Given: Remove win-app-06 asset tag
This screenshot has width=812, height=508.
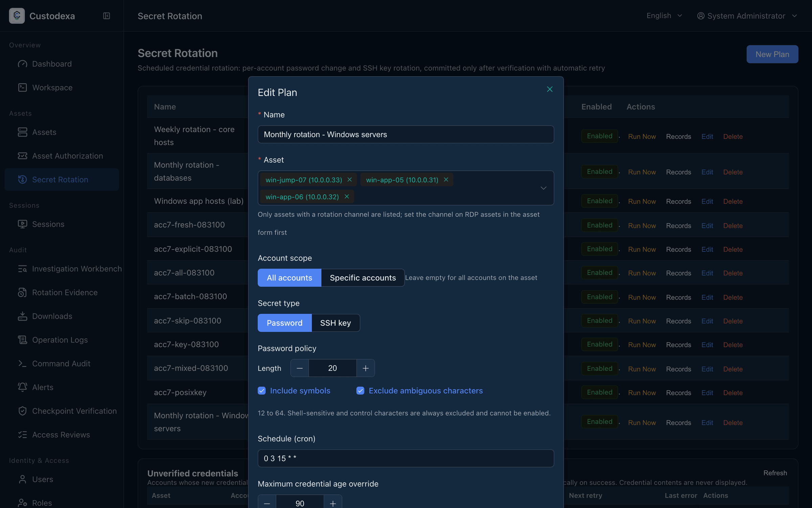Looking at the screenshot, I should [346, 196].
